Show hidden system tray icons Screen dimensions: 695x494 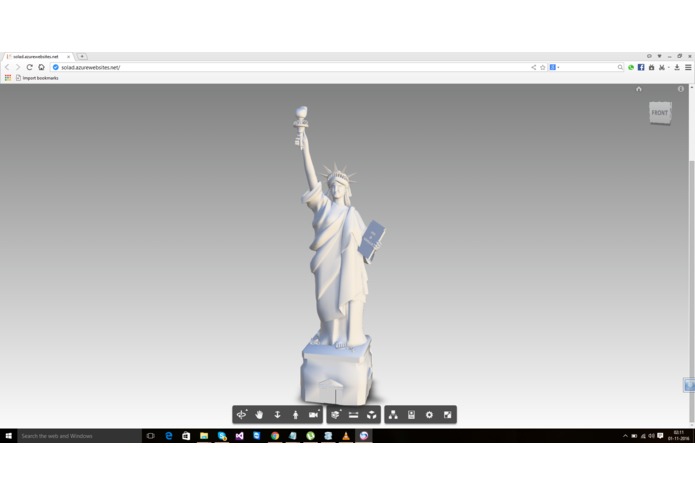coord(625,436)
